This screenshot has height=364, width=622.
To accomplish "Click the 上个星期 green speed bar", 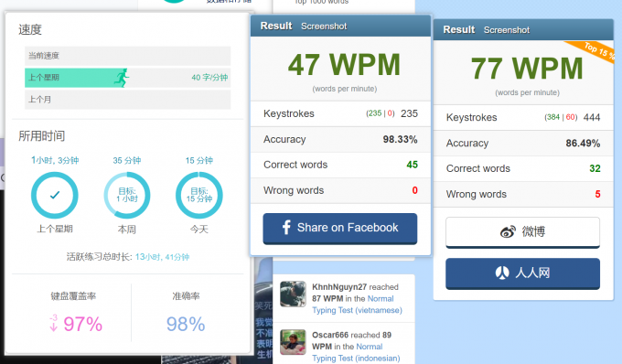I will pyautogui.click(x=128, y=78).
